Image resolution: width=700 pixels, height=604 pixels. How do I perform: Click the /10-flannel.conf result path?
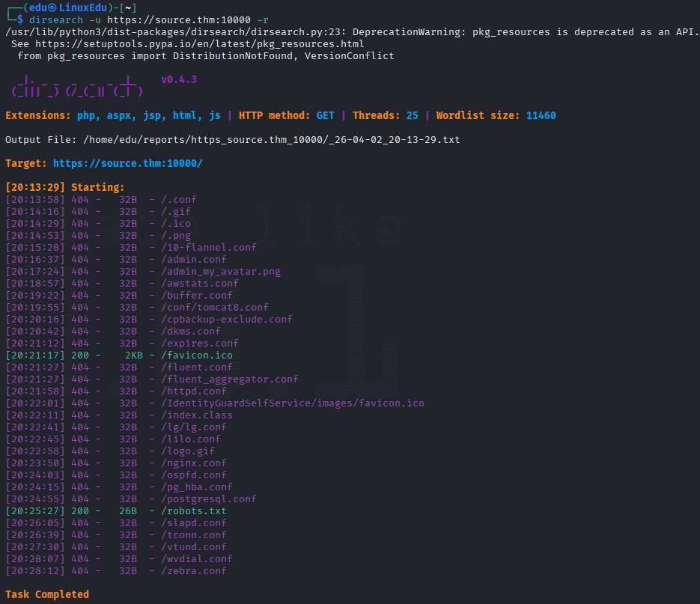coord(209,247)
